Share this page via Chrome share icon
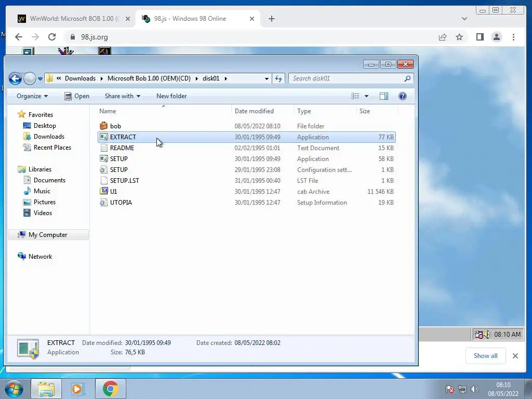 point(443,37)
